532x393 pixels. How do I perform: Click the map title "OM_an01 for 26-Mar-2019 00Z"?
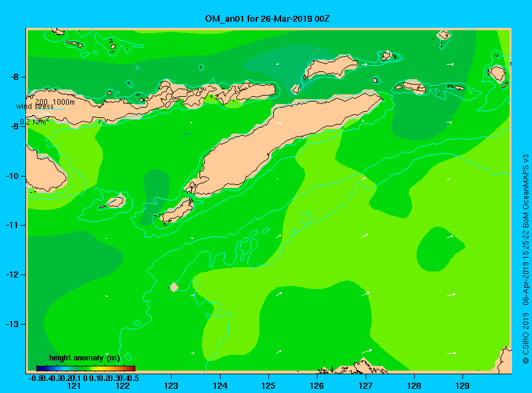267,19
